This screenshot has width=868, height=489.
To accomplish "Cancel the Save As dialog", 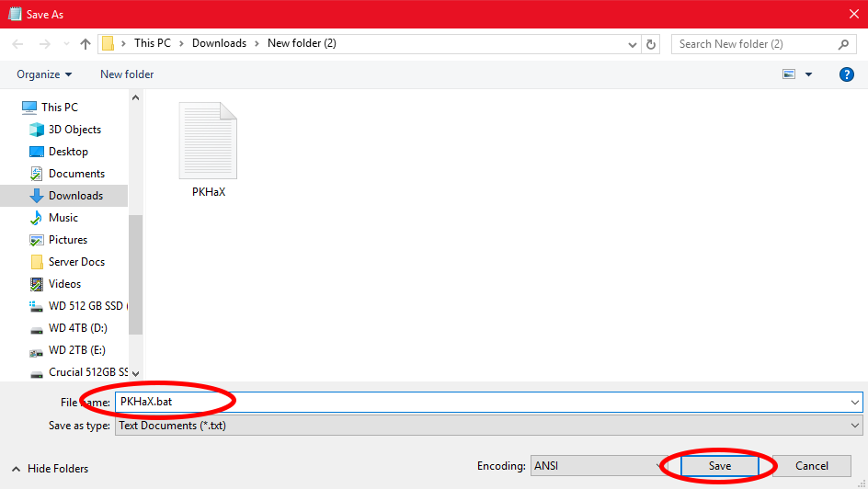I will click(x=812, y=466).
